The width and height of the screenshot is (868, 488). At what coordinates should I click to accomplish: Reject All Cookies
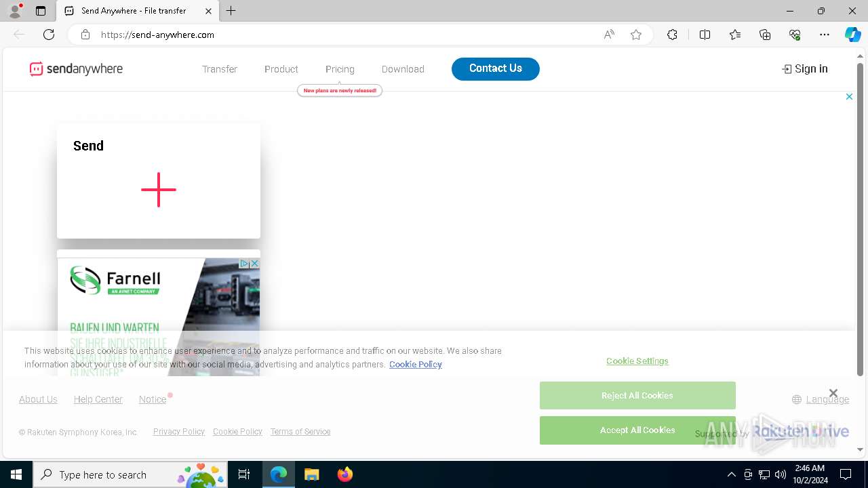[637, 396]
